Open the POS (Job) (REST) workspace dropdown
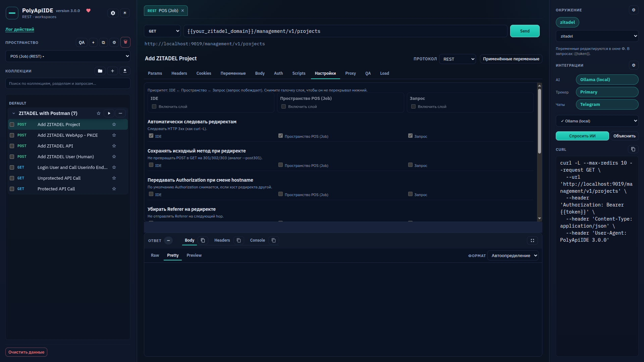644x362 pixels. point(68,56)
